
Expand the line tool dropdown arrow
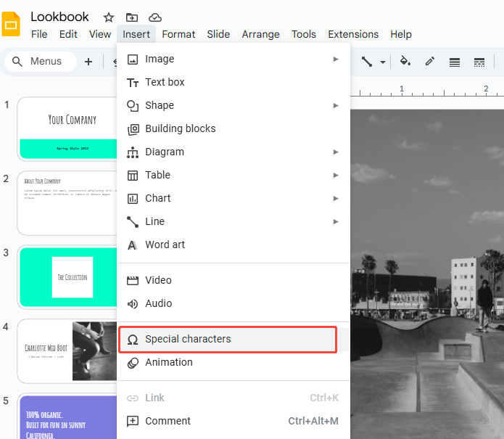pyautogui.click(x=383, y=62)
